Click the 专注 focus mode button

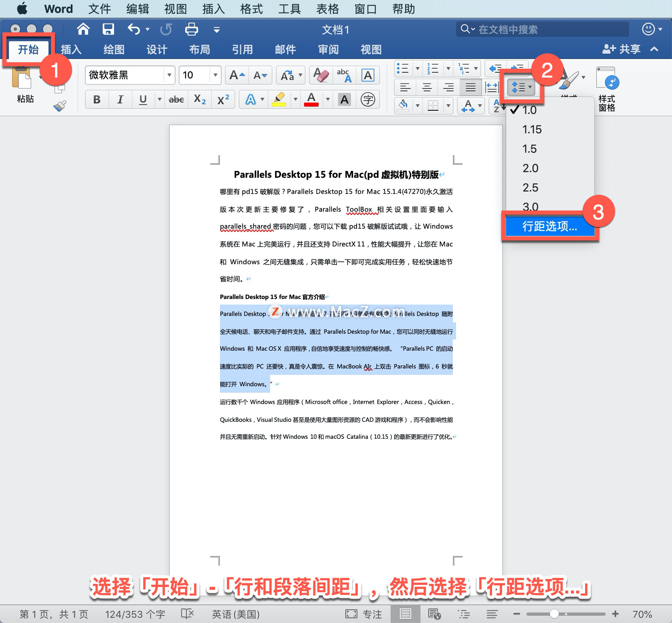coord(364,614)
